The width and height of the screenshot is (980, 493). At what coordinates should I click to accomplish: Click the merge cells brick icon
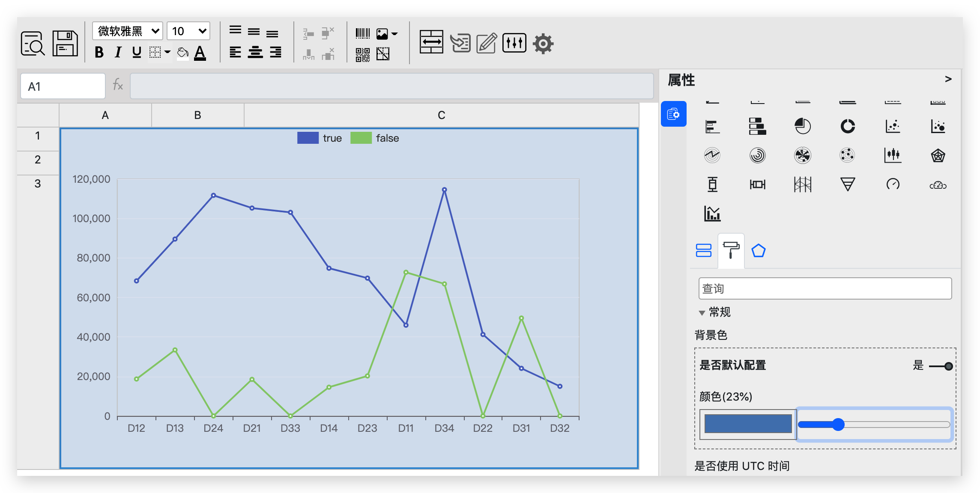coord(431,42)
